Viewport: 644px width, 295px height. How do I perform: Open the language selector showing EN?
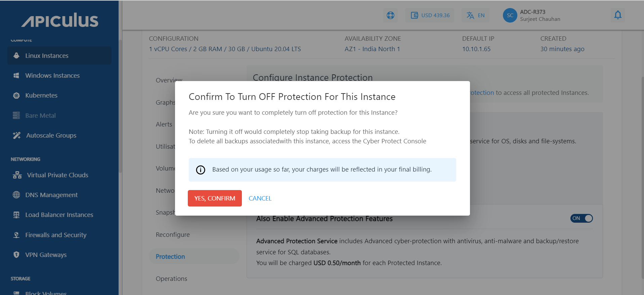coord(475,15)
